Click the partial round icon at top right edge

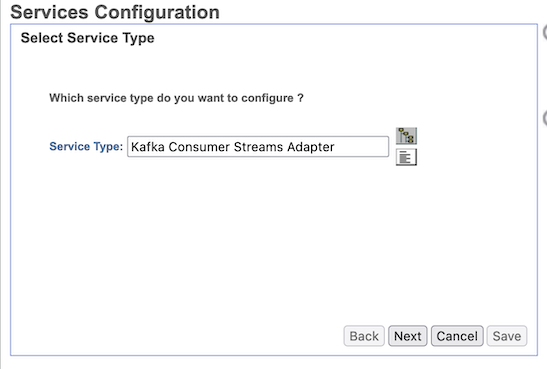coord(545,33)
